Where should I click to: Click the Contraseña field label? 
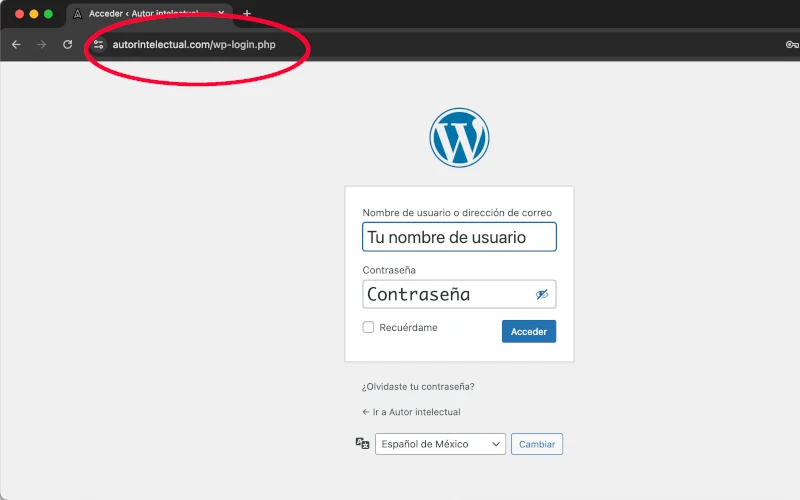(x=389, y=270)
